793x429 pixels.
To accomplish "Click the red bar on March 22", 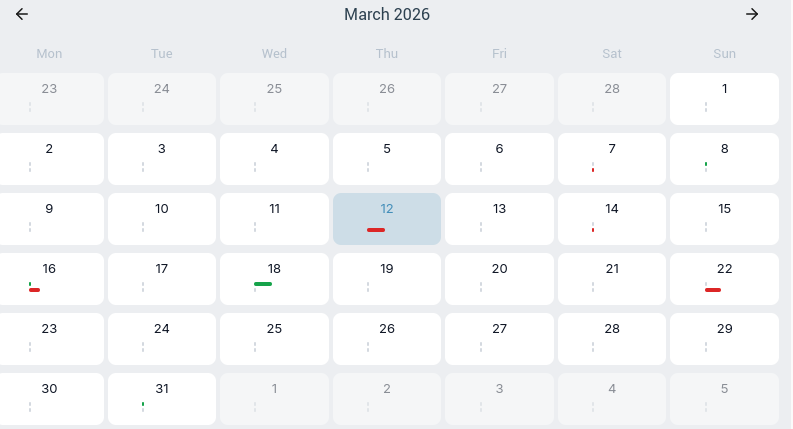I will [x=713, y=290].
